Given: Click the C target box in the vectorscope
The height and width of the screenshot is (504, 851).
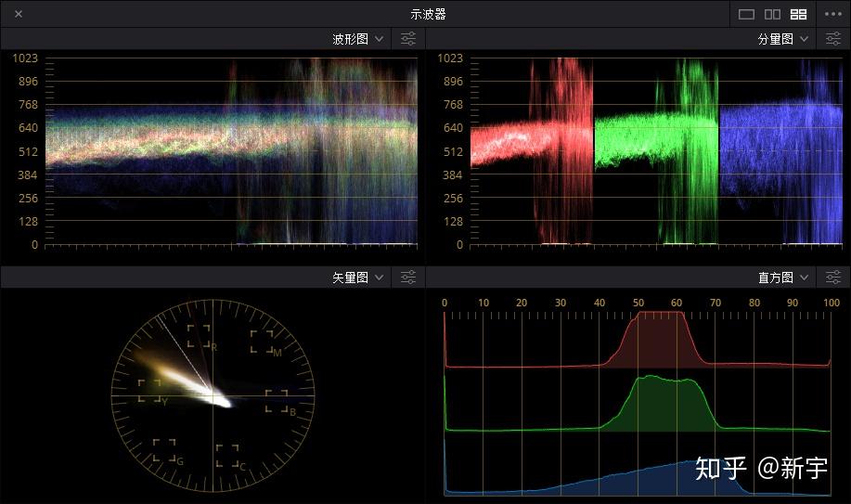Looking at the screenshot, I should tap(227, 456).
